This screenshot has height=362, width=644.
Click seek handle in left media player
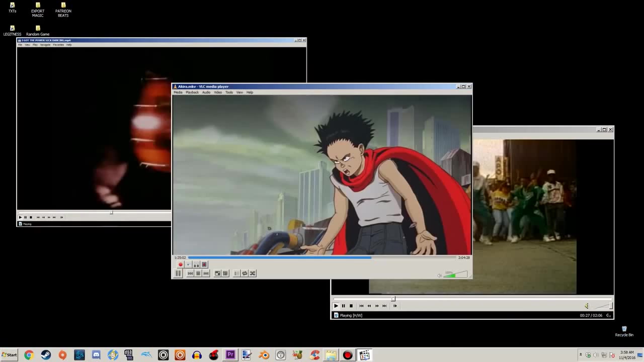click(x=111, y=212)
